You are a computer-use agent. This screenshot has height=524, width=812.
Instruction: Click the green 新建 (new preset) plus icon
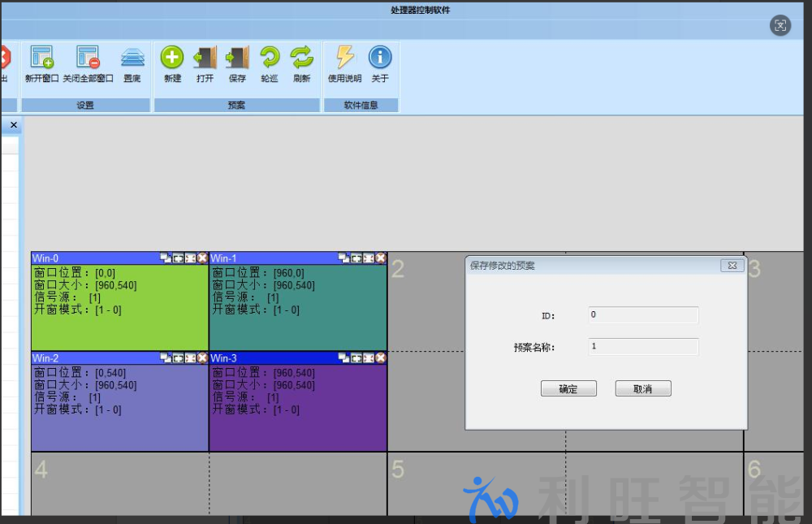172,58
